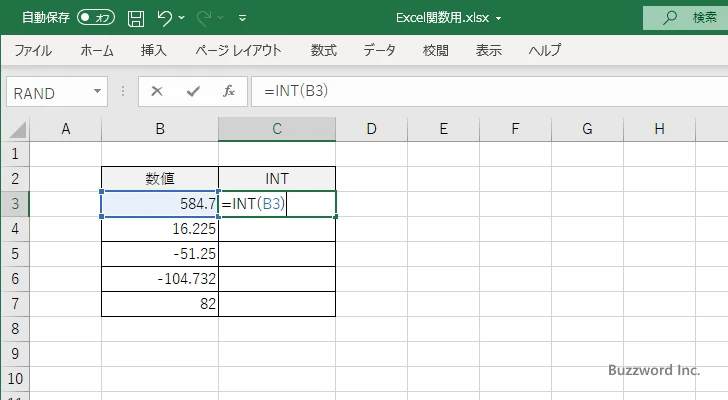
Task: Open the workbook filename dropdown
Action: [x=498, y=18]
